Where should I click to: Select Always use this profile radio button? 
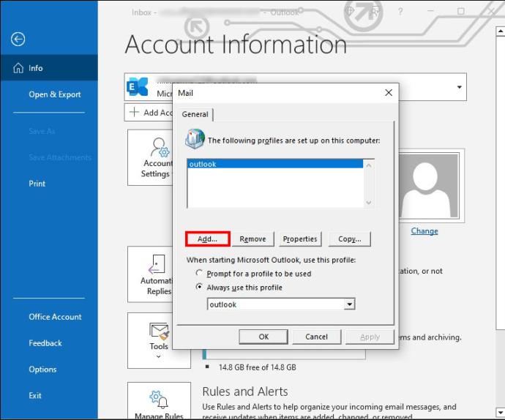pos(199,287)
